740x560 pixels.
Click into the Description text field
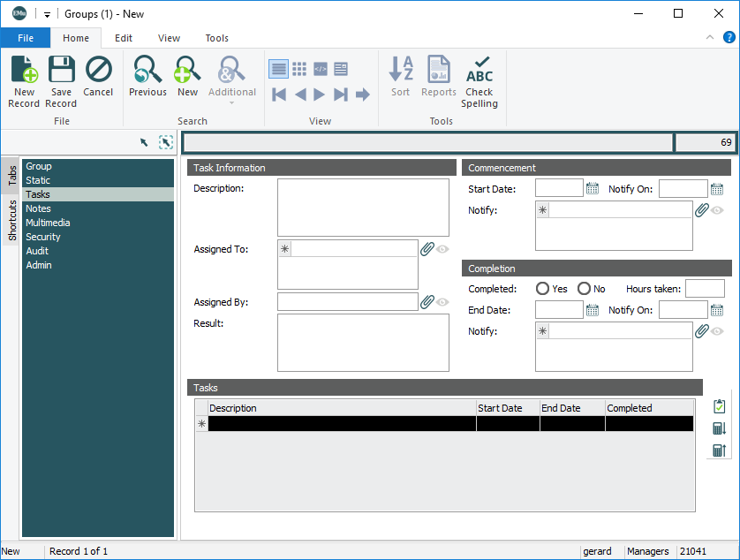[363, 208]
